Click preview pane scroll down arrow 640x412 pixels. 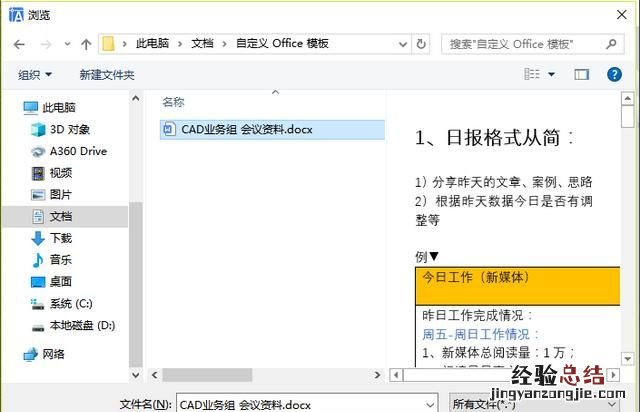coord(627,359)
